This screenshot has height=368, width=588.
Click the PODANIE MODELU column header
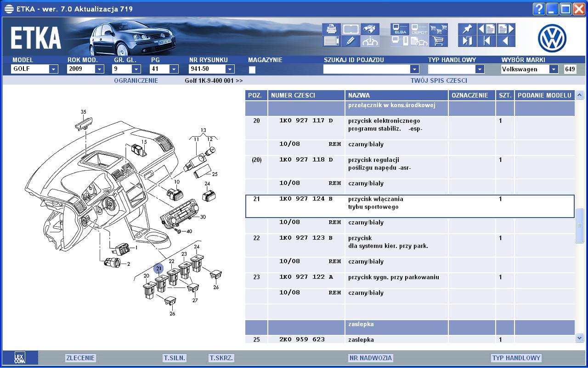544,95
